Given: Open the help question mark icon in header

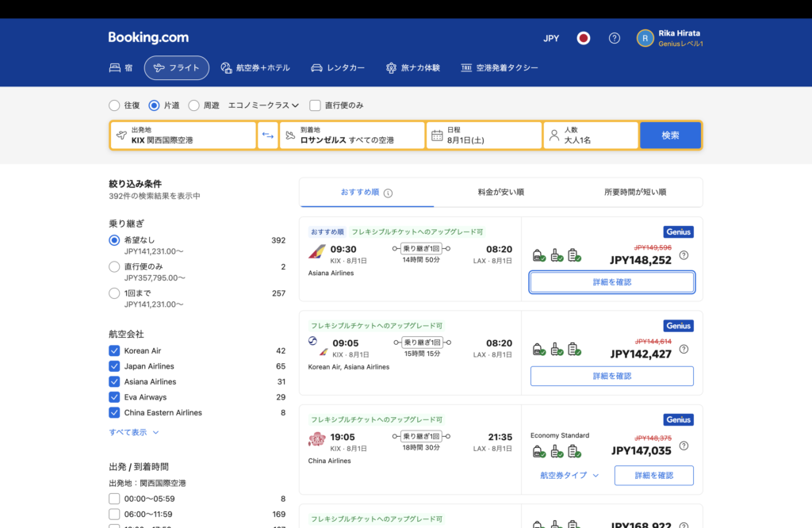Looking at the screenshot, I should tap(614, 38).
